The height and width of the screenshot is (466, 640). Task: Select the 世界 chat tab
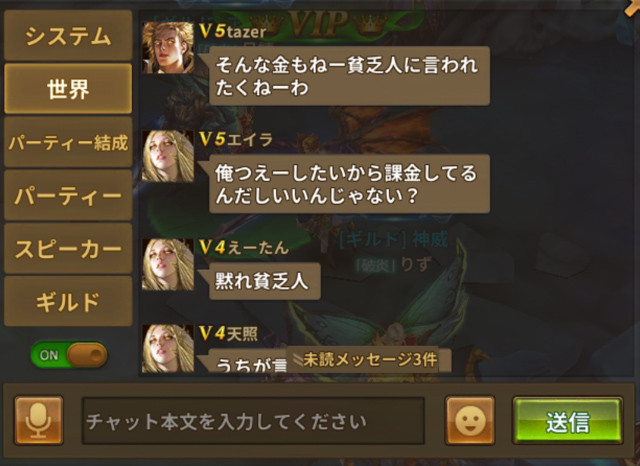coord(68,89)
